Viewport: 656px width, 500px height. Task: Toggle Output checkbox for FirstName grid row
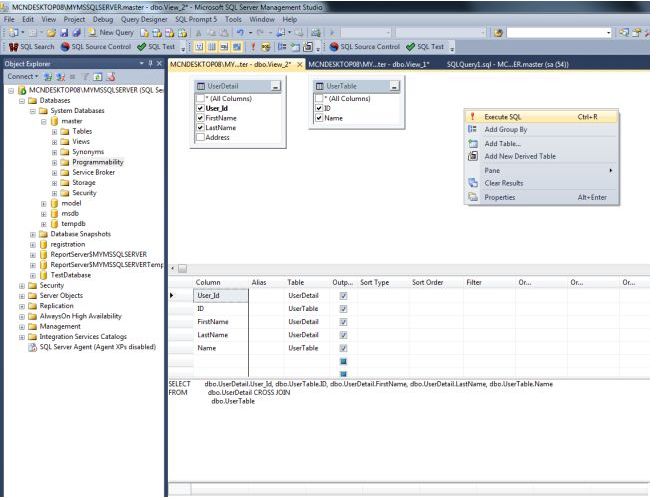point(343,322)
